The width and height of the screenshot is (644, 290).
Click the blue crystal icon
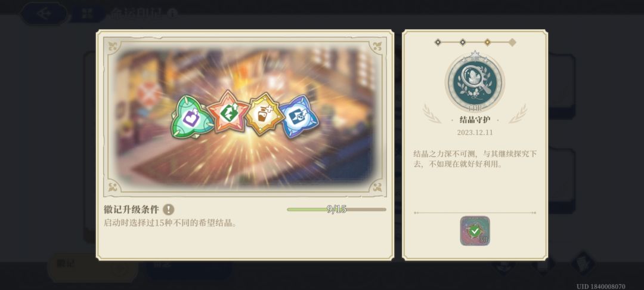[x=299, y=117]
